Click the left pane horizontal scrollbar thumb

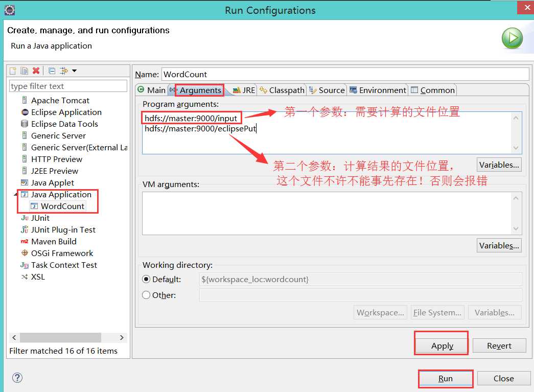point(60,337)
